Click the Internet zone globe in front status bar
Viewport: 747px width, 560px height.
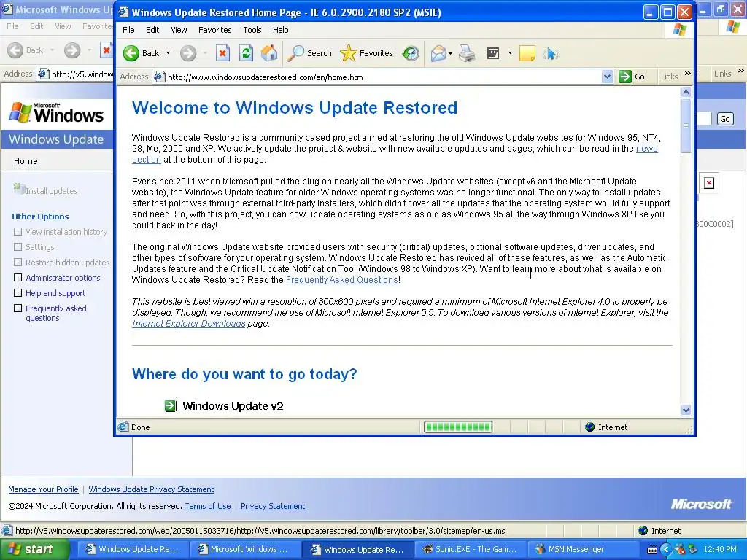(x=589, y=427)
